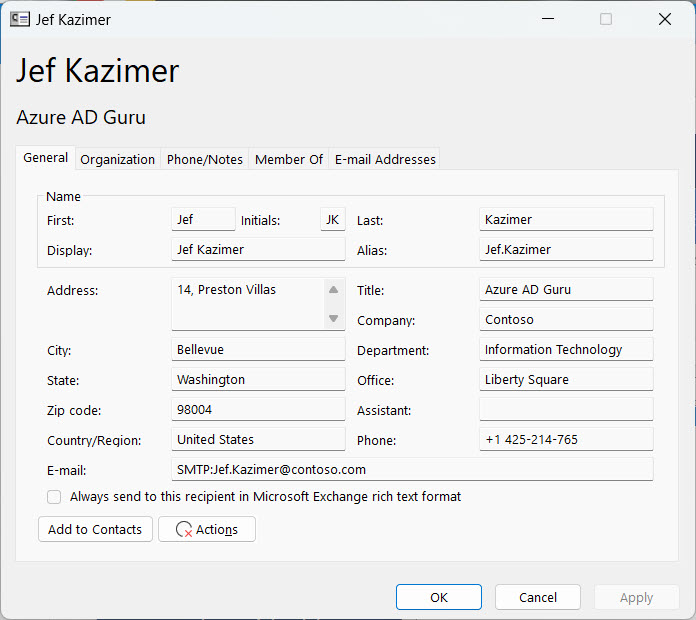Click the Zip code field showing 98004

pos(258,409)
